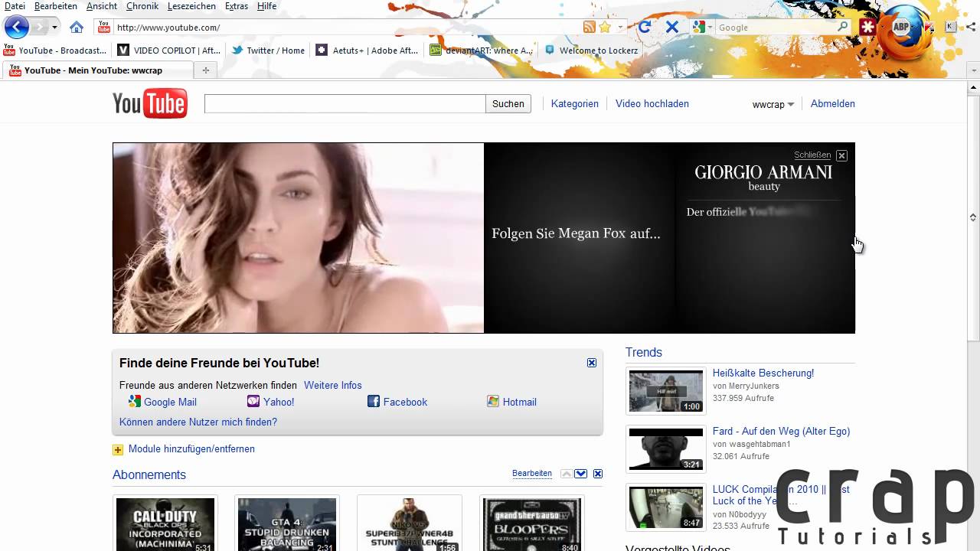The width and height of the screenshot is (980, 551).
Task: Open the GTA Bloopers video thumbnail
Action: [x=532, y=524]
